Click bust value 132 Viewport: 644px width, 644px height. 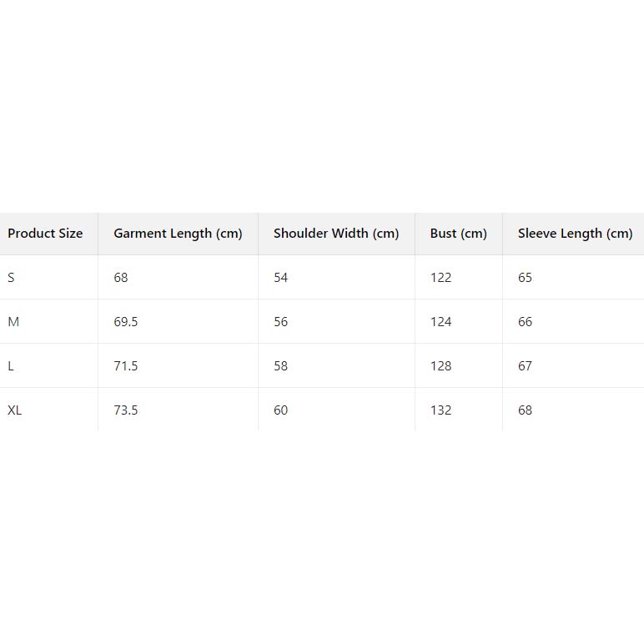(x=440, y=410)
